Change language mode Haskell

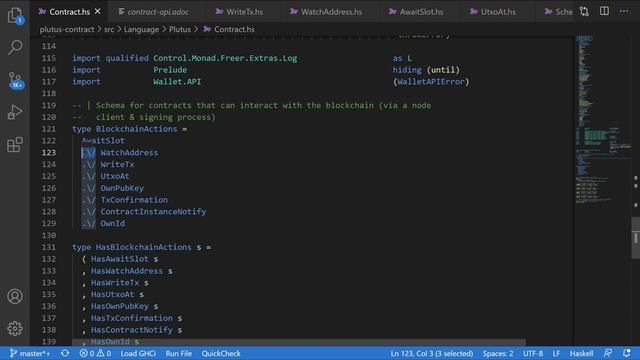(582, 353)
